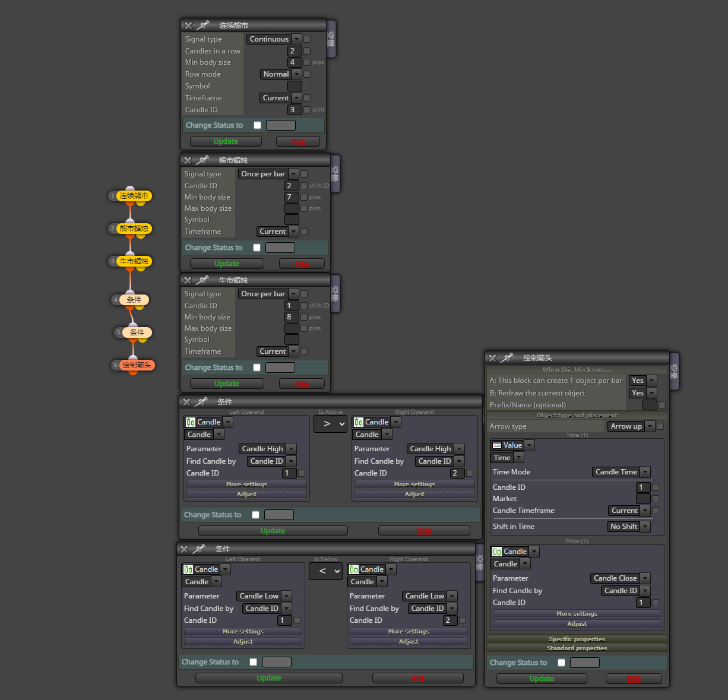
Task: Pin the 连续熊市 settings panel
Action: click(203, 26)
